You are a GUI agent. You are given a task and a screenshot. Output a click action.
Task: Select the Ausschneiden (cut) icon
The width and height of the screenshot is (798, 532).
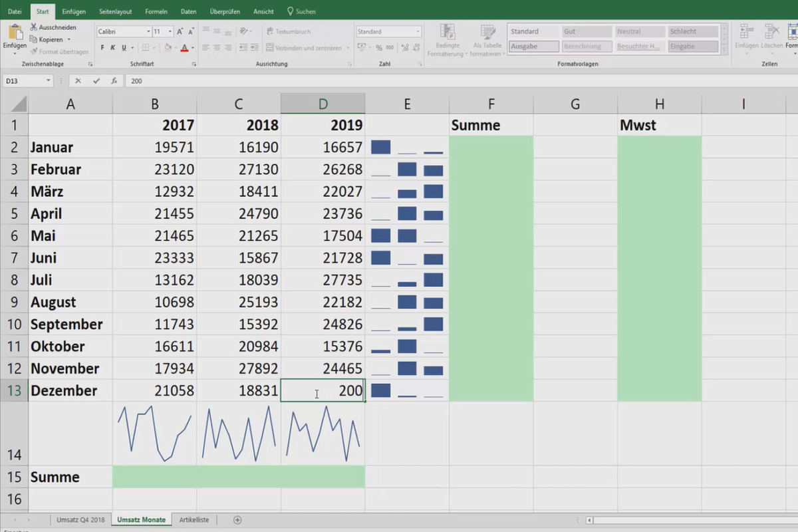tap(33, 27)
